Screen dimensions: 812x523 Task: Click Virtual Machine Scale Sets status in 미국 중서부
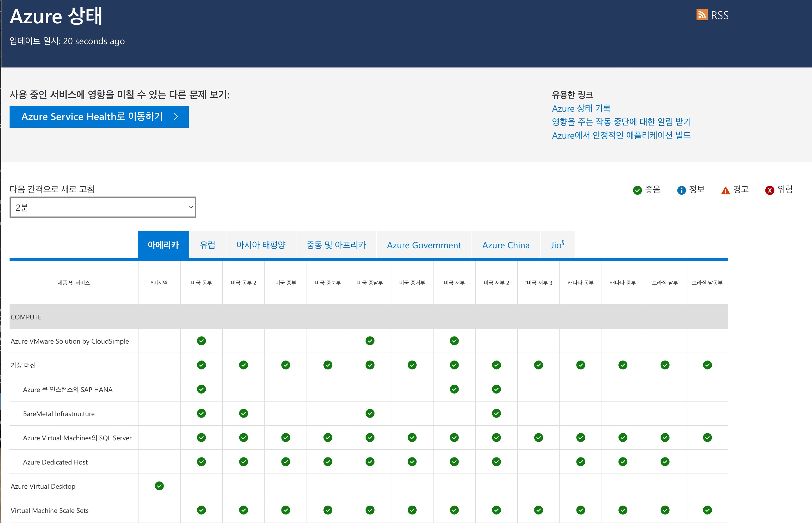point(412,510)
